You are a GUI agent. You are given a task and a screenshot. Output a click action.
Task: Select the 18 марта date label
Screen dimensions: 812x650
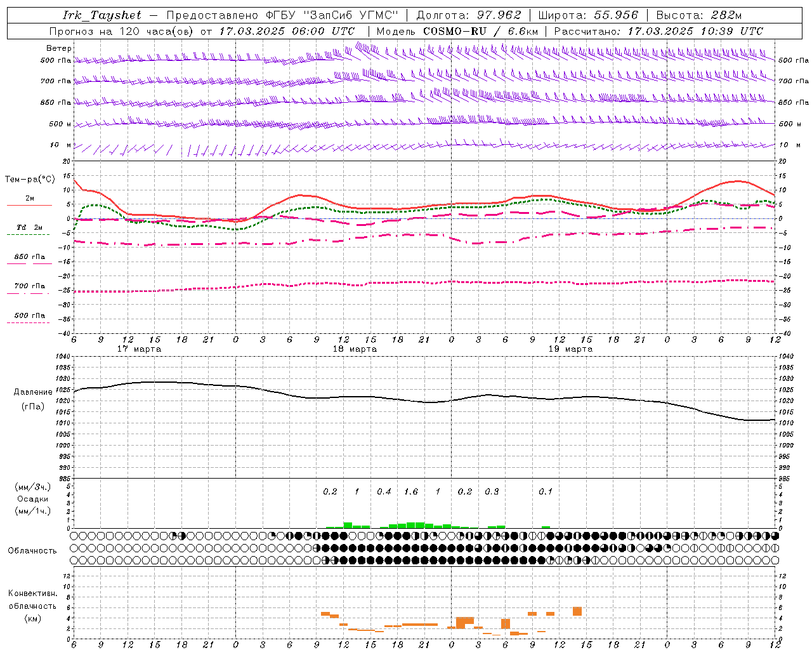point(355,349)
